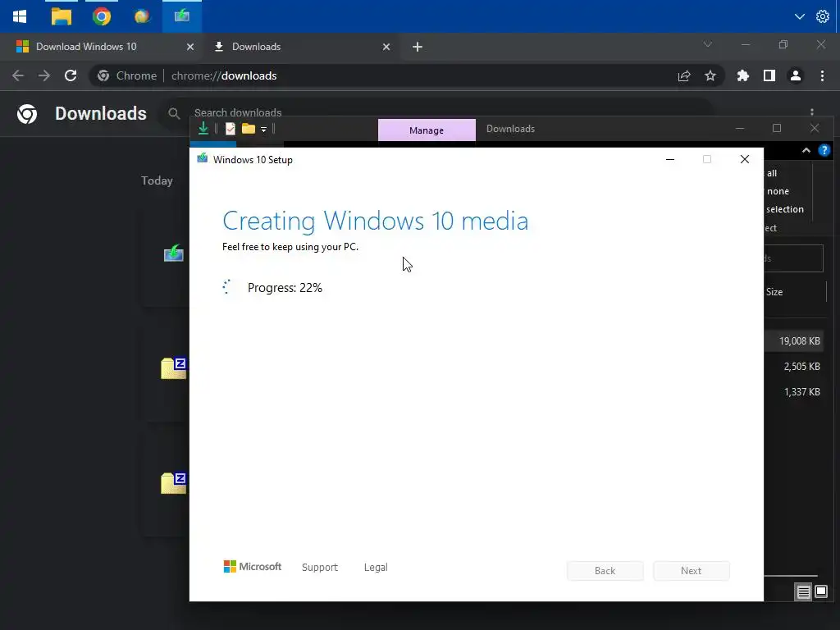Share this page icon in Chrome

pyautogui.click(x=684, y=76)
